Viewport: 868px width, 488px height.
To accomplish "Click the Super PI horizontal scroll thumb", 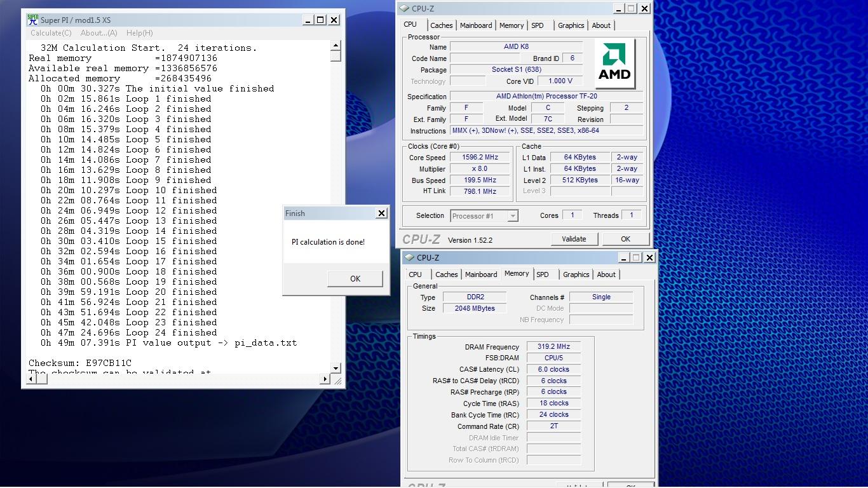I will pos(41,379).
